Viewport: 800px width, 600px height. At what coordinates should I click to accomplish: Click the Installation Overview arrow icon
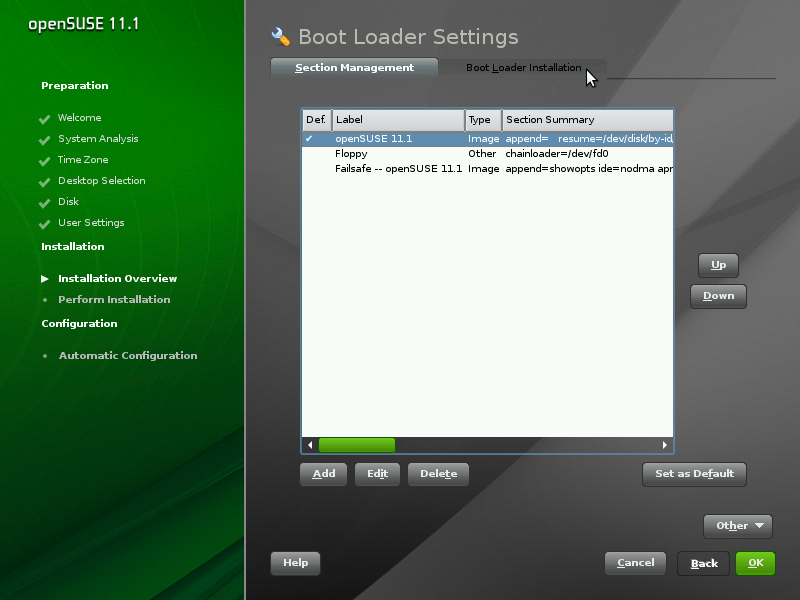[x=45, y=279]
